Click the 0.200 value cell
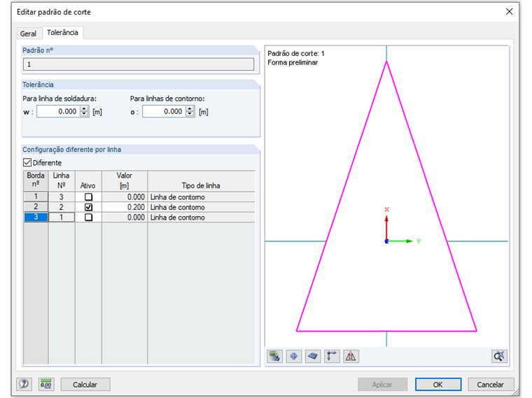This screenshot has height=398, width=532. click(125, 207)
